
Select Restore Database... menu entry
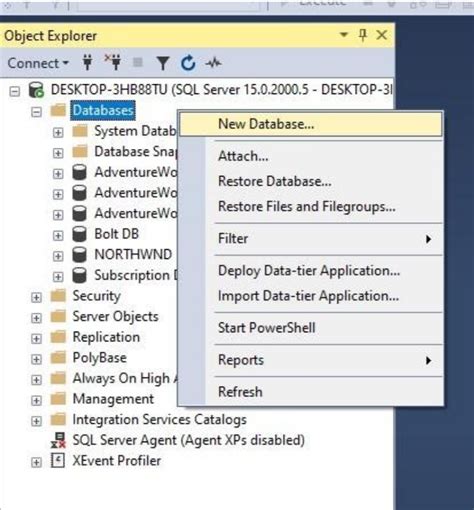(311, 181)
